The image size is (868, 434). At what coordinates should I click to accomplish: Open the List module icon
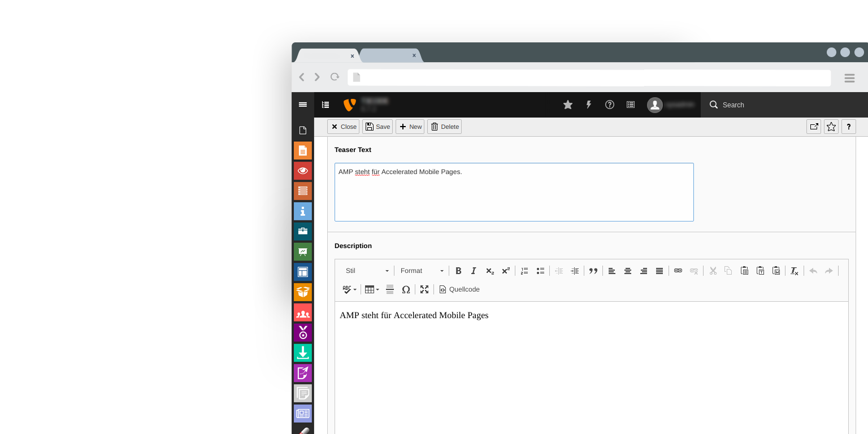(x=303, y=191)
